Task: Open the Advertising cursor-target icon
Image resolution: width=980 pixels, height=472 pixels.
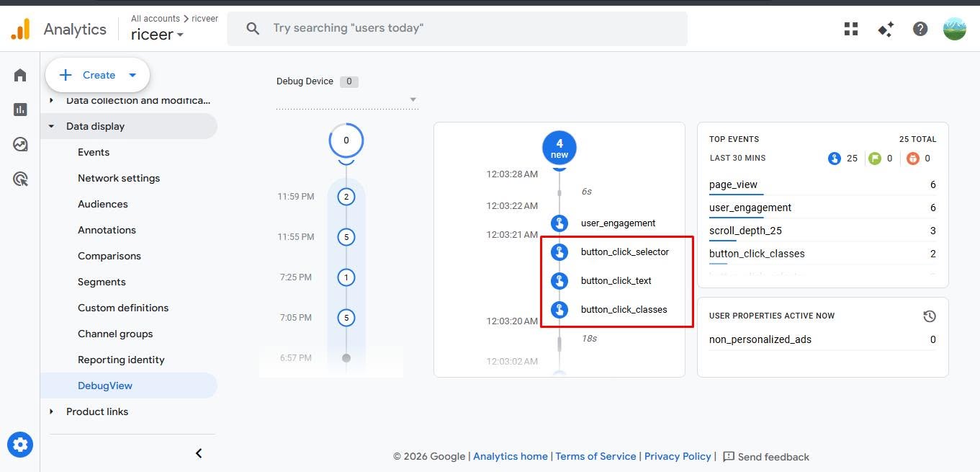Action: [20, 179]
